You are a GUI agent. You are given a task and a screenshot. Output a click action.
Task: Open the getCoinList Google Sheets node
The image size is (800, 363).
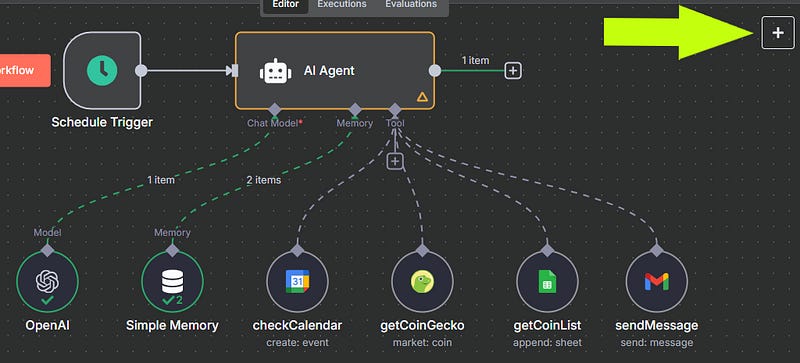547,281
